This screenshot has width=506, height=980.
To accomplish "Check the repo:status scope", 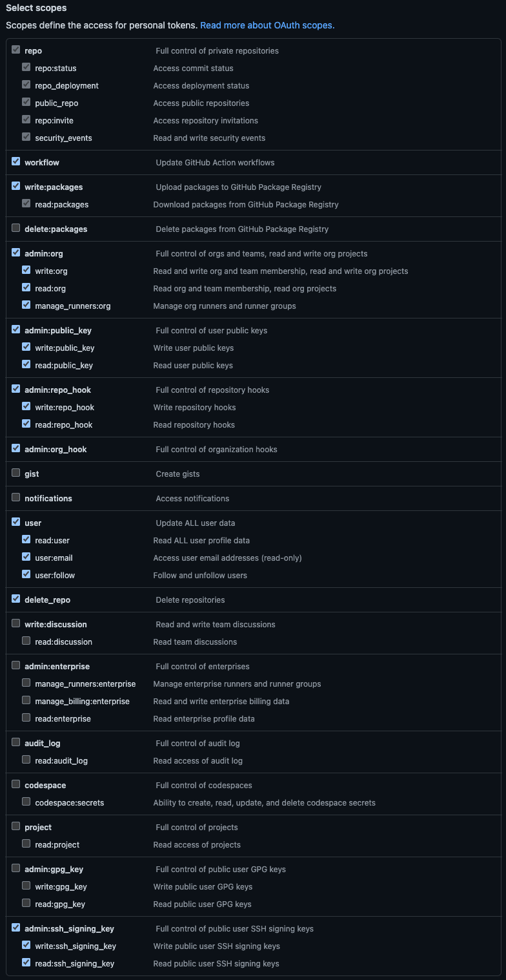I will point(26,67).
